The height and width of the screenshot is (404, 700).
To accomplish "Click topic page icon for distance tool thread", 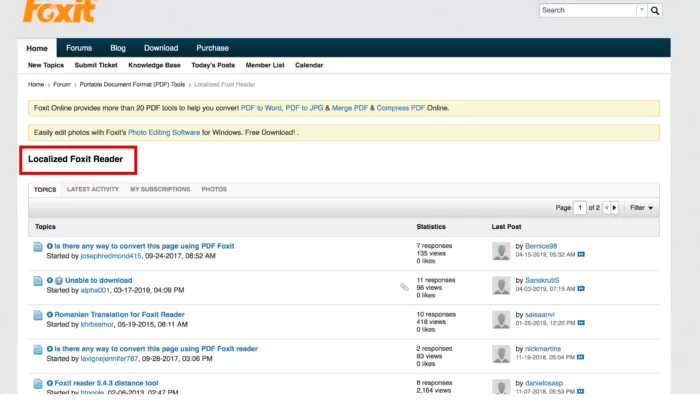I will point(38,384).
